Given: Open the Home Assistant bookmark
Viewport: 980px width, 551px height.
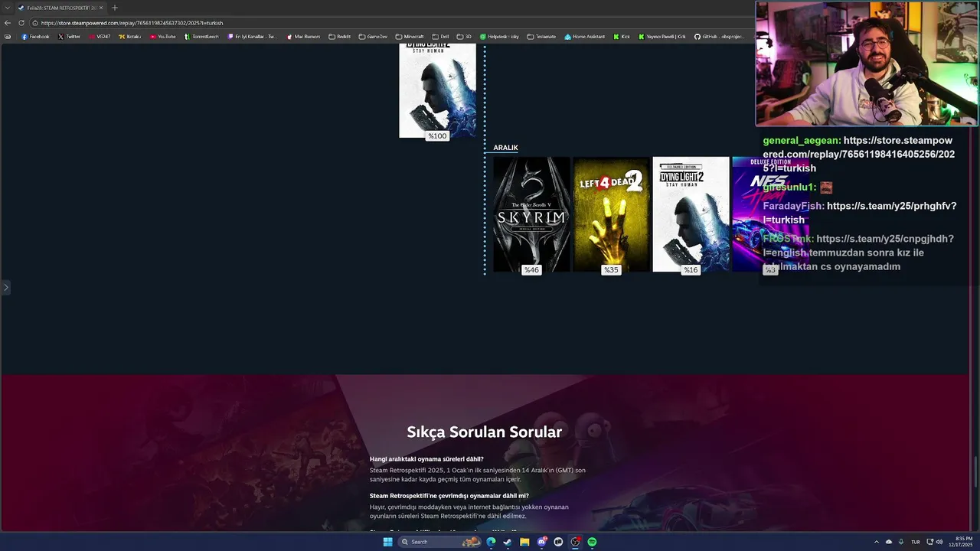Looking at the screenshot, I should pyautogui.click(x=585, y=37).
